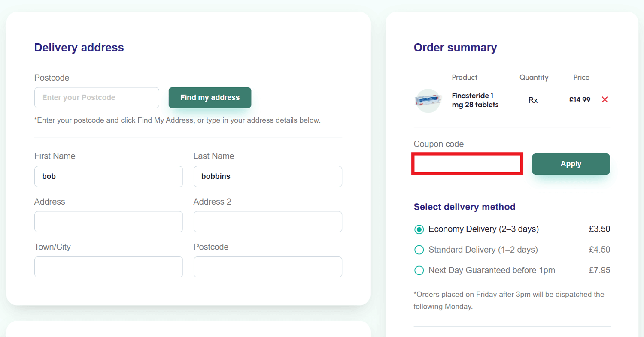The image size is (644, 337).
Task: Click the Finasteride product thumbnail image
Action: point(428,100)
